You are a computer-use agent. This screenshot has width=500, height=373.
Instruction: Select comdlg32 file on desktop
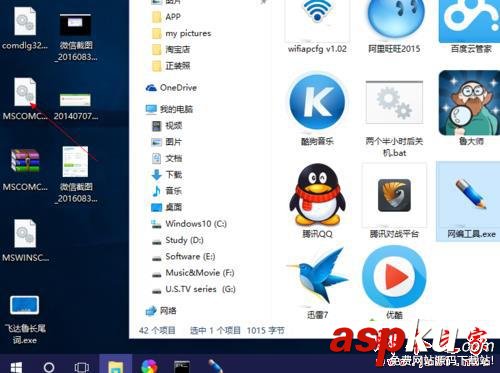point(25,29)
